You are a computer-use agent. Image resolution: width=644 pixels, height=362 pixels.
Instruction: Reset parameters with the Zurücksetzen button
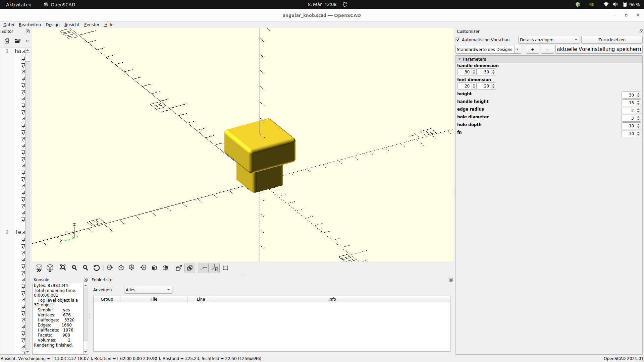pos(611,40)
